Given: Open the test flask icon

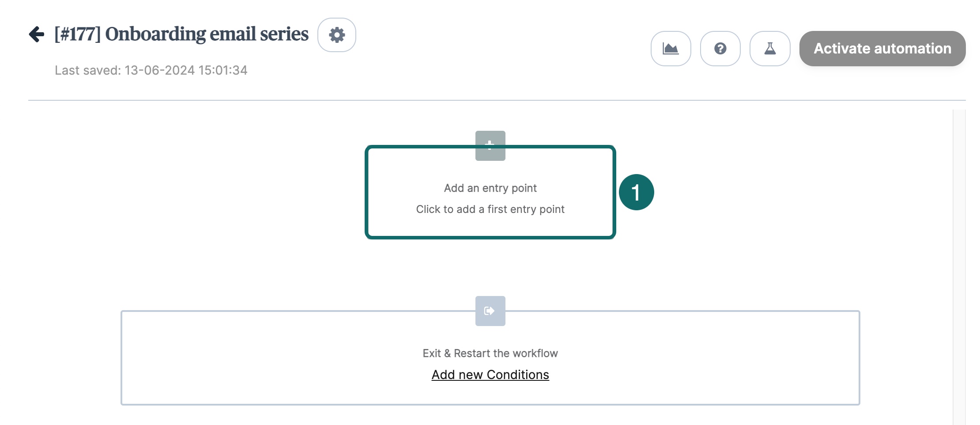Looking at the screenshot, I should coord(770,49).
